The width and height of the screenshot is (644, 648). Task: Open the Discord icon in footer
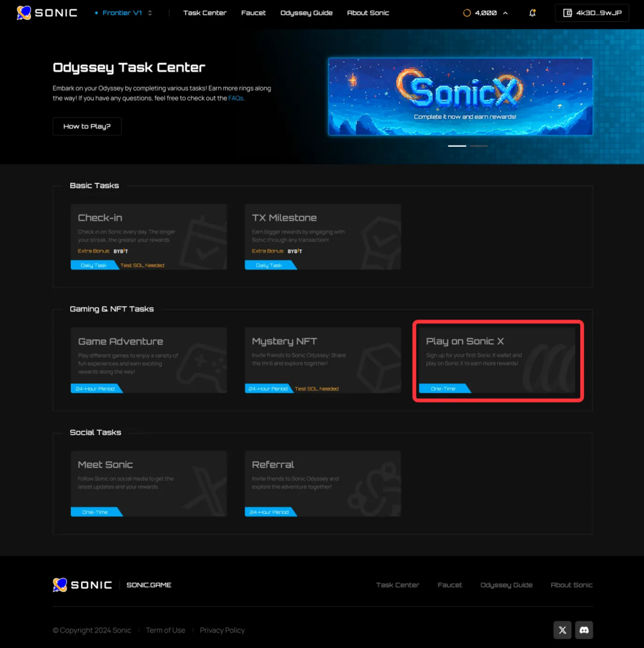point(584,630)
